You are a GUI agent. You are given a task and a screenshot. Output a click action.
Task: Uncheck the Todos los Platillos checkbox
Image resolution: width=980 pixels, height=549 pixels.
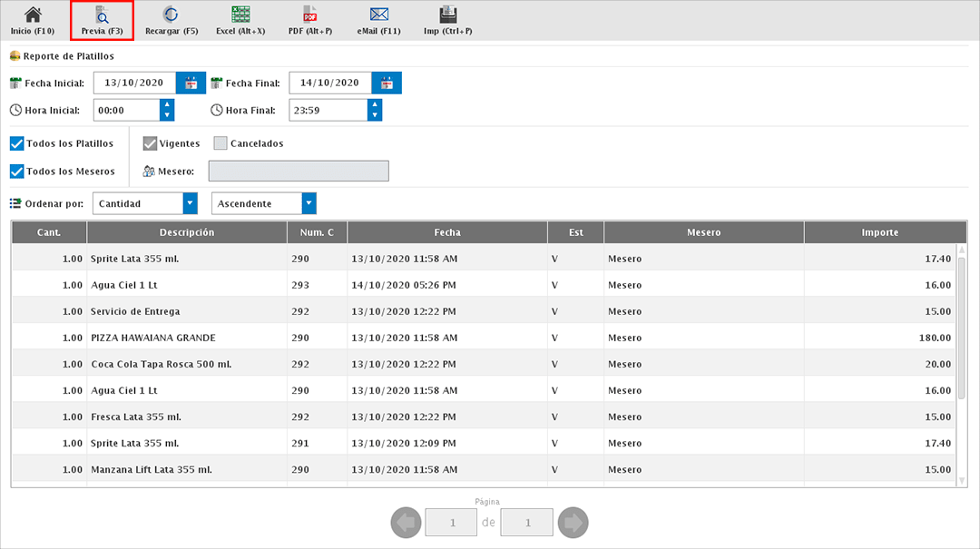click(16, 143)
